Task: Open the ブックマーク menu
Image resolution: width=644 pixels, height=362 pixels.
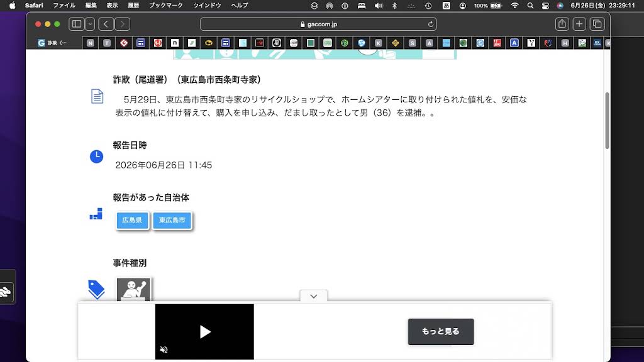Action: (166, 5)
